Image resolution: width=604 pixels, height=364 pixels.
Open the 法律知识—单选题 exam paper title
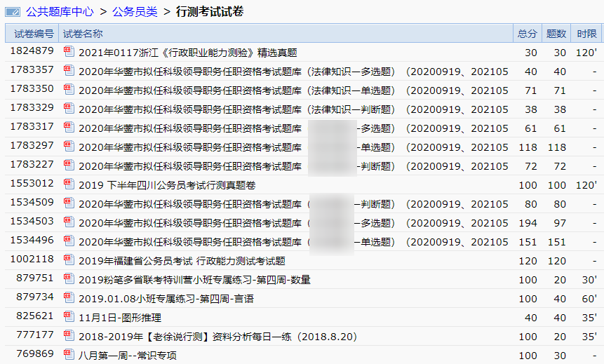coord(293,90)
